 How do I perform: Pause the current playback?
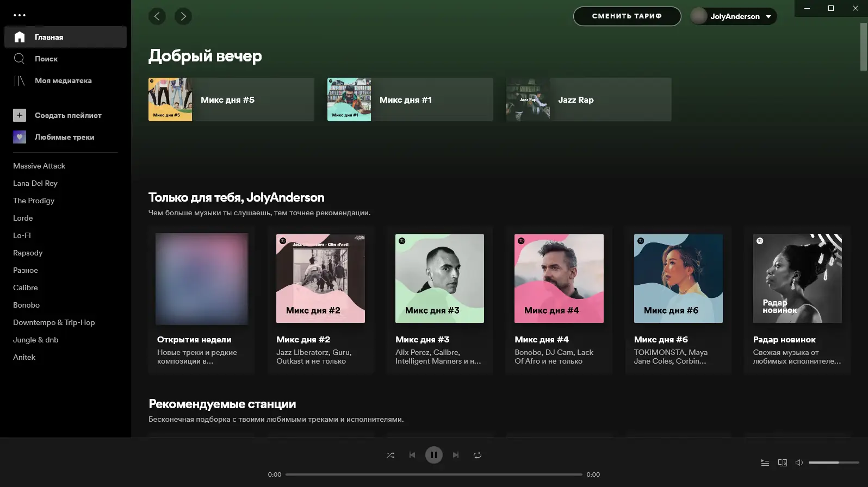coord(434,455)
